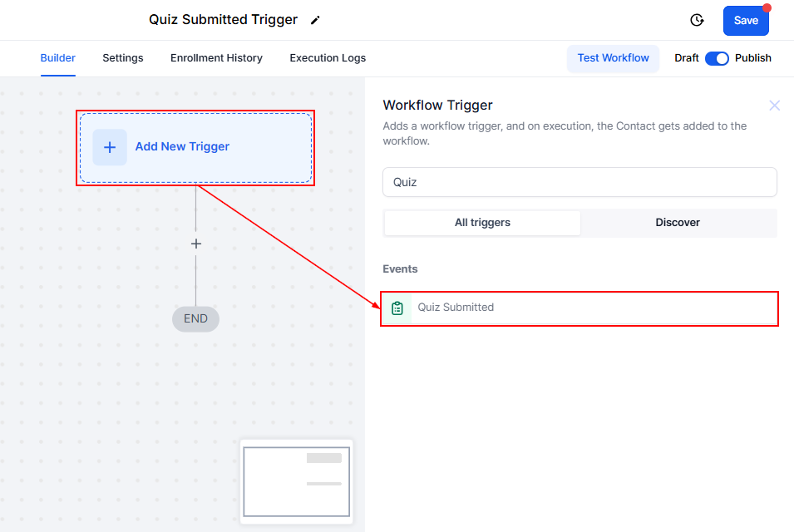Go to Enrollment History tab
Viewport: 794px width, 532px height.
coord(216,58)
